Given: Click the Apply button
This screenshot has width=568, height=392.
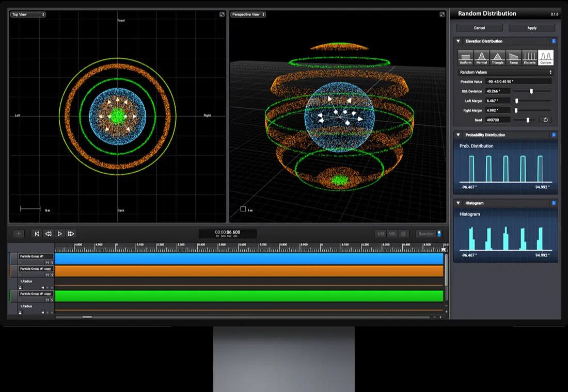Looking at the screenshot, I should (532, 28).
